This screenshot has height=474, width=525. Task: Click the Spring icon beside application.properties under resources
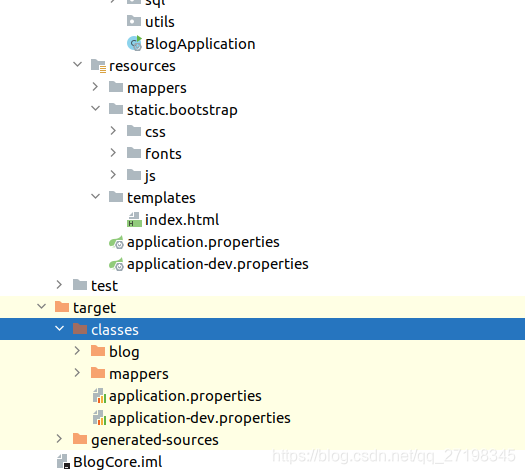(116, 242)
